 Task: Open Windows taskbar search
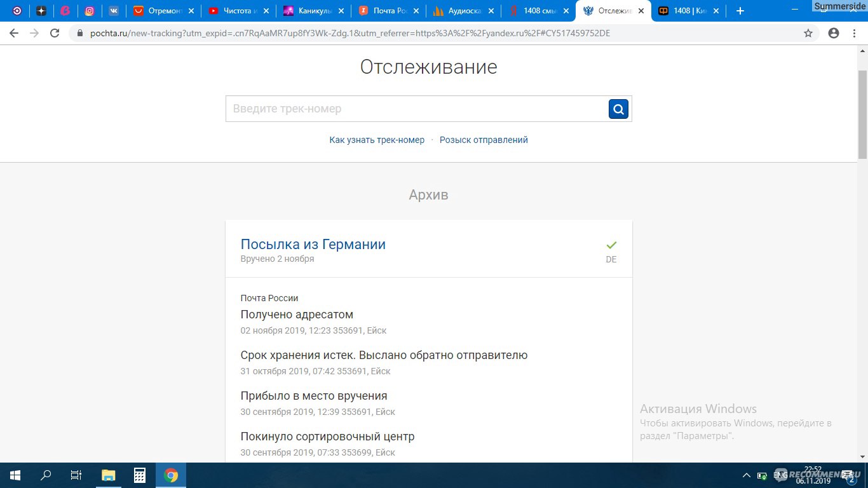coord(46,475)
